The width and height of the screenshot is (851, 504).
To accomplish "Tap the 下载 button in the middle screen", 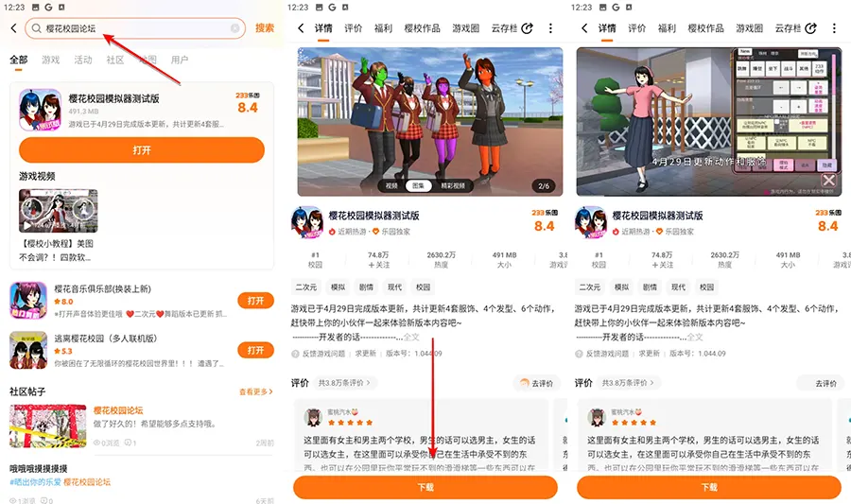I will coord(425,487).
